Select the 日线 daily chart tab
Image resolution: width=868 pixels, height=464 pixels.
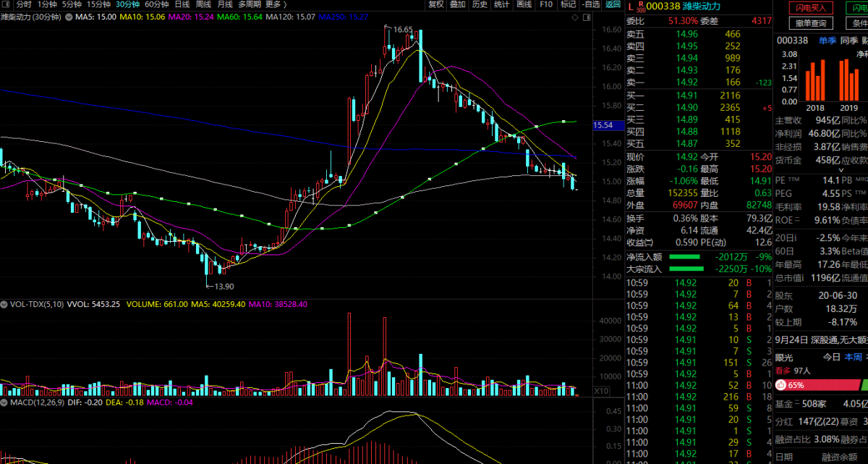(182, 4)
